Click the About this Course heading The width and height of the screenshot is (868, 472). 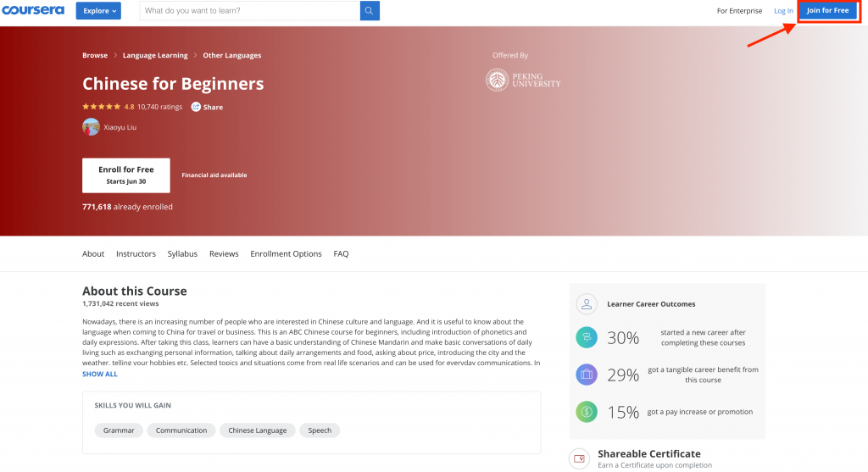[x=135, y=291]
